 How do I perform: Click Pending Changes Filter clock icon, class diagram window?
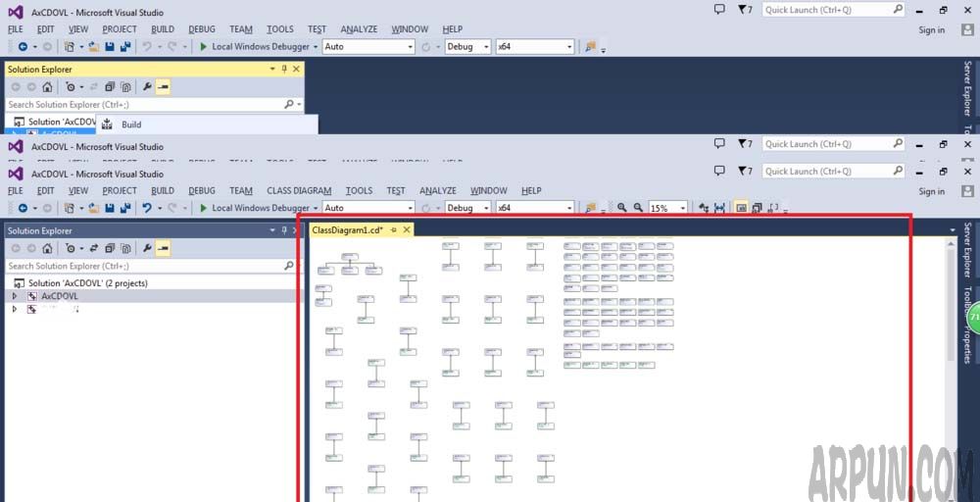[70, 248]
